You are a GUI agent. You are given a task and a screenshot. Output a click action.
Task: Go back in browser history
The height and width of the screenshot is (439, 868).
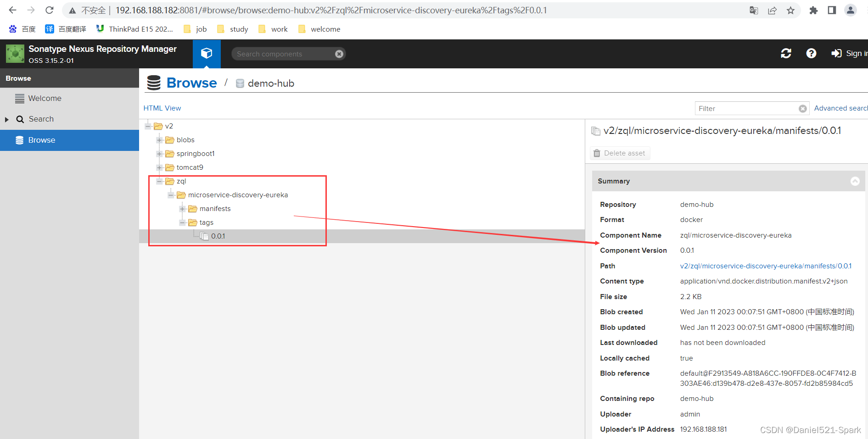point(12,10)
